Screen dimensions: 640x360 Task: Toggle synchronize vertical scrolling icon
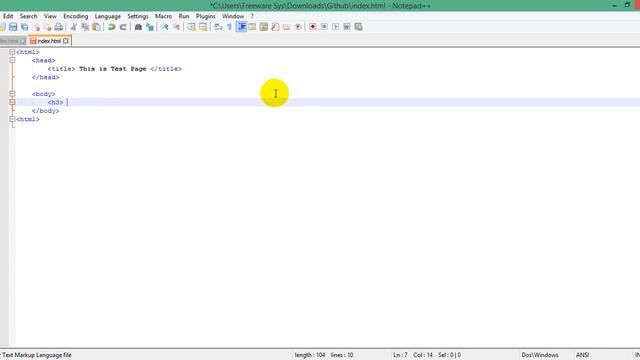[x=191, y=27]
